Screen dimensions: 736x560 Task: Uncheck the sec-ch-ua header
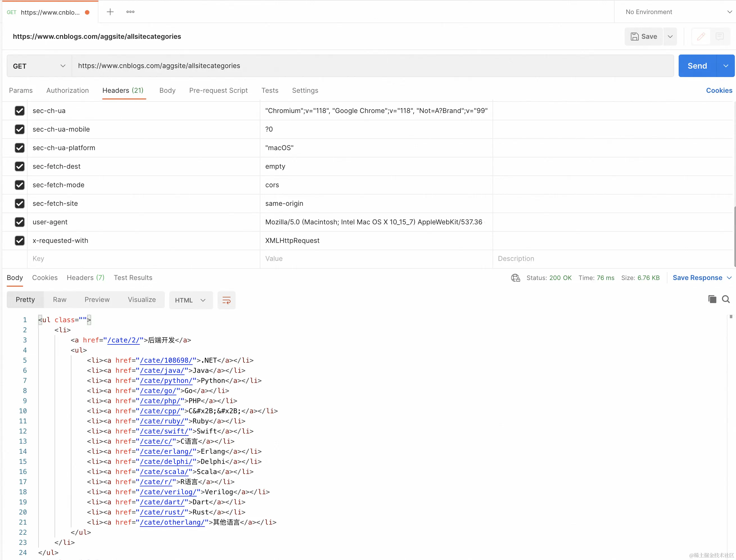[x=20, y=111]
